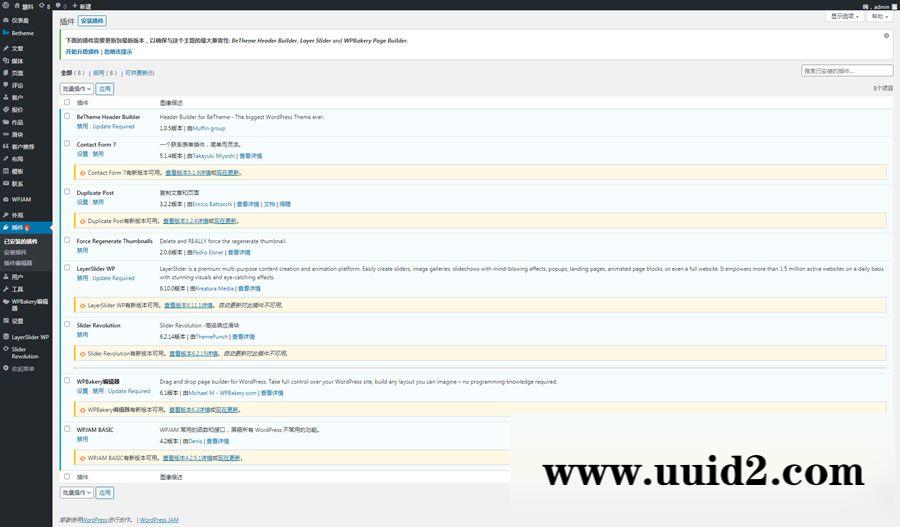Check the Duplicate Post plugin checkbox
The height and width of the screenshot is (527, 900).
(x=67, y=192)
